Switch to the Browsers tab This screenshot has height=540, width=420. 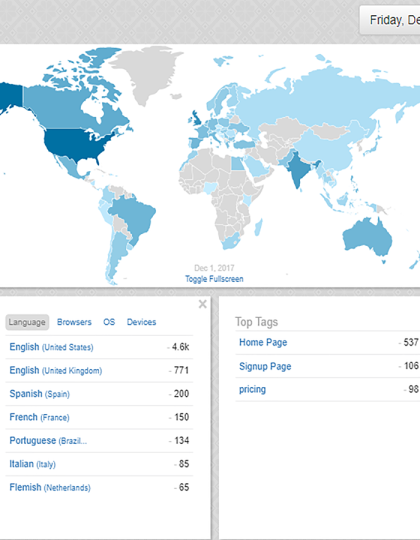click(74, 322)
